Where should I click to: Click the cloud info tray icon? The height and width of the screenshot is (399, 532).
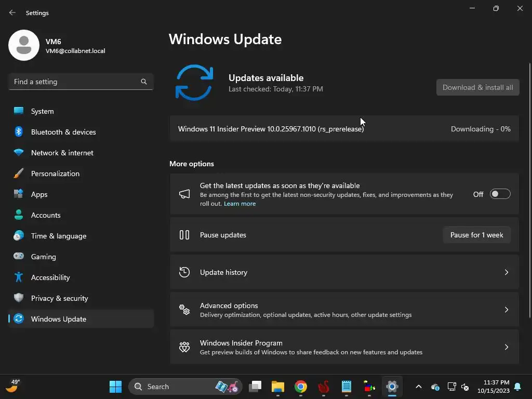[x=435, y=387]
